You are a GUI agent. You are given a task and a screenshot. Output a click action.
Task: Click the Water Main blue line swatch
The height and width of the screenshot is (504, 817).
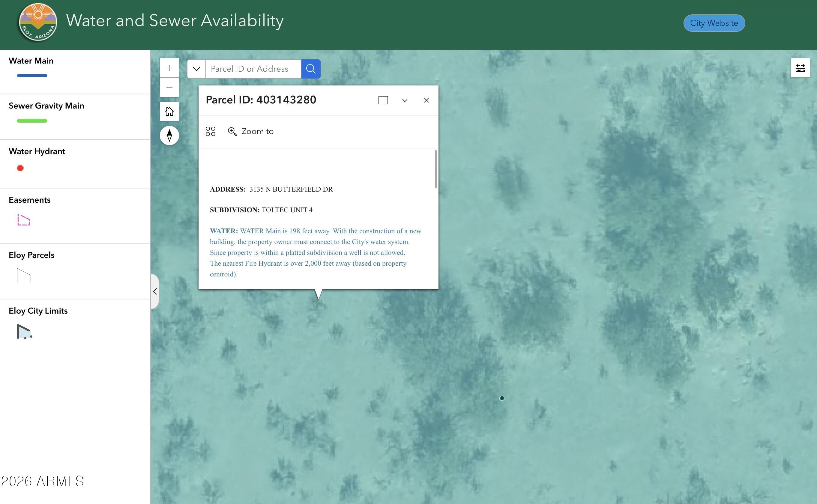pos(32,76)
